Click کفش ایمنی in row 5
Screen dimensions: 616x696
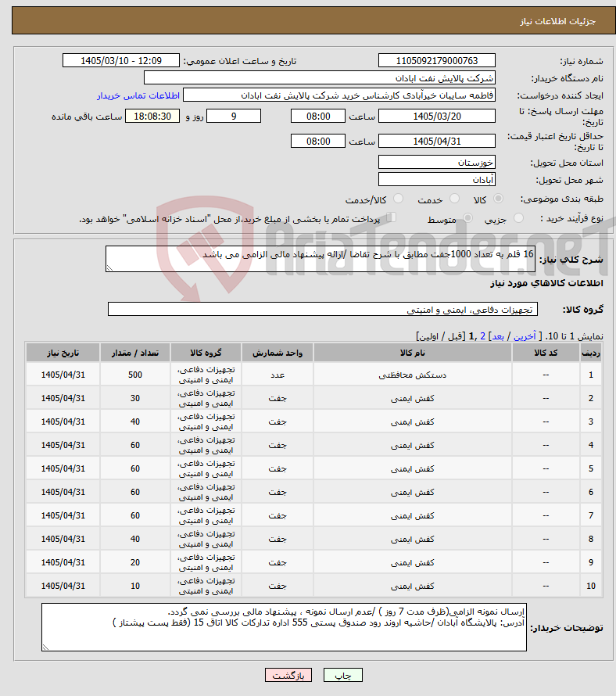(x=412, y=468)
